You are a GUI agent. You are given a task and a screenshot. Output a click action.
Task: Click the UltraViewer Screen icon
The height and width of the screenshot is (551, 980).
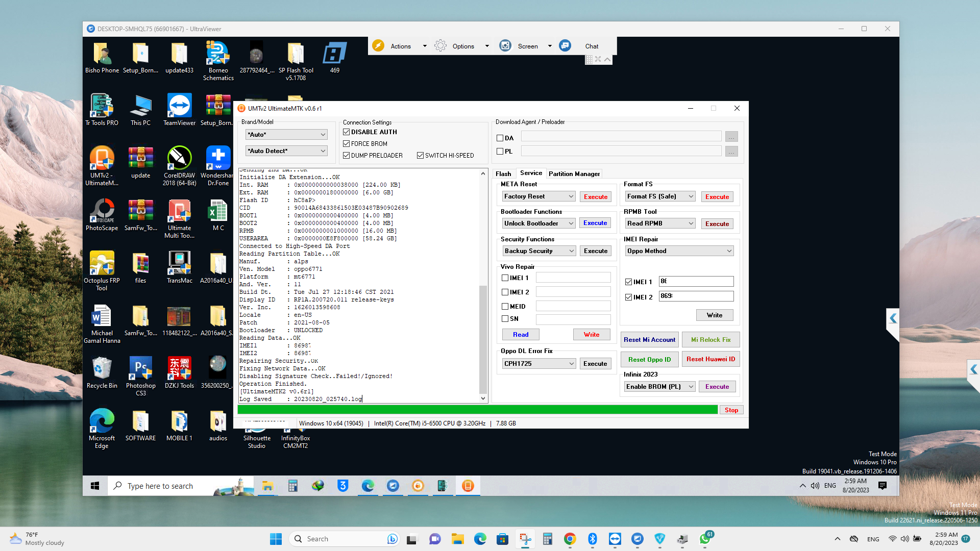pos(505,45)
